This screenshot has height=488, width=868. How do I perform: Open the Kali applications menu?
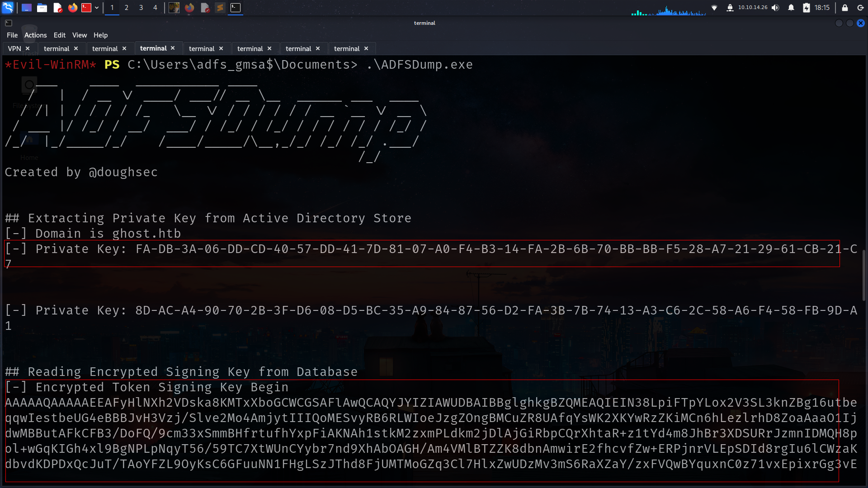(8, 7)
